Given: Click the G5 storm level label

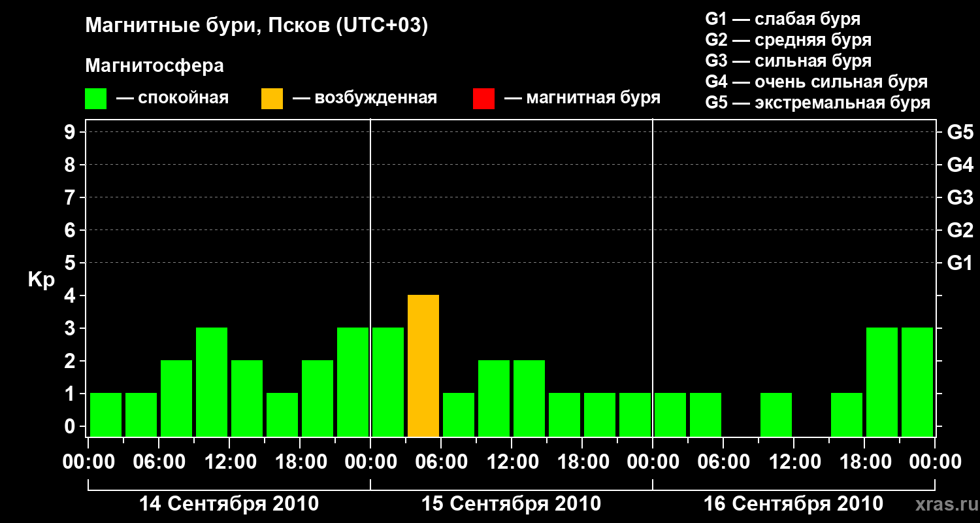Looking at the screenshot, I should (960, 132).
